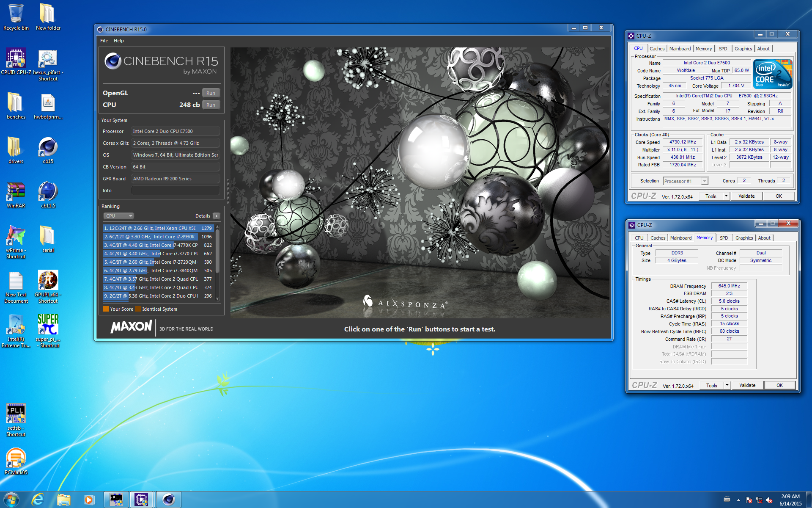Viewport: 812px width, 508px height.
Task: Open the Recycle Bin desktop icon
Action: (x=16, y=17)
